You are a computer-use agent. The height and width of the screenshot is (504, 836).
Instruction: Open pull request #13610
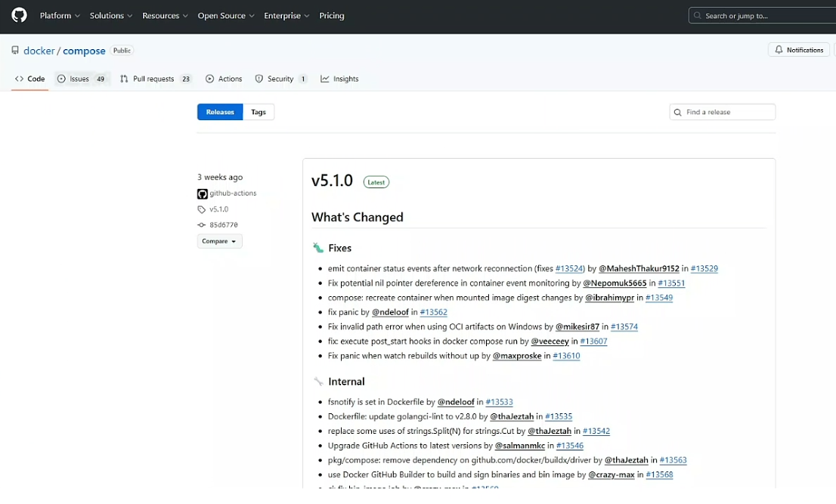pyautogui.click(x=566, y=355)
